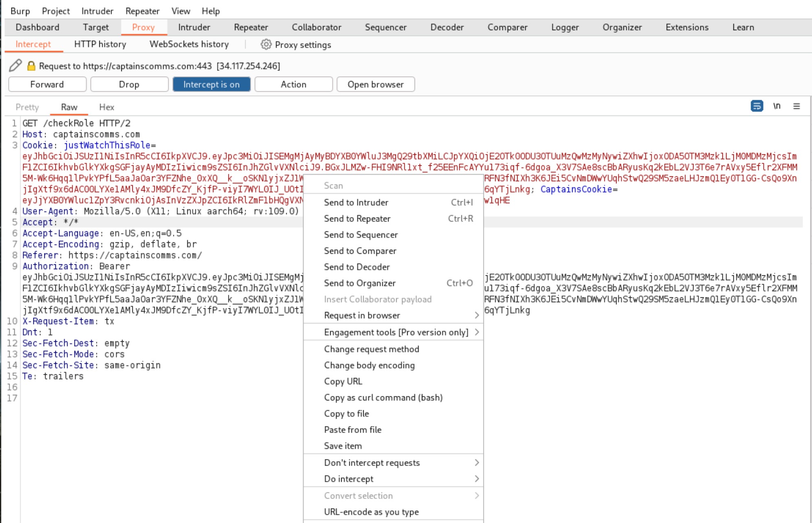The image size is (812, 523).
Task: Open the Help menu
Action: tap(211, 11)
